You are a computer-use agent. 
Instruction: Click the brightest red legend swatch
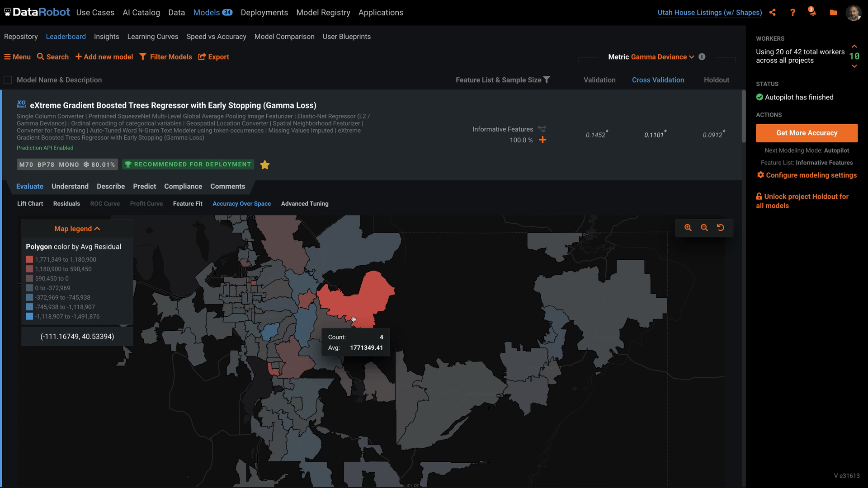coord(29,259)
